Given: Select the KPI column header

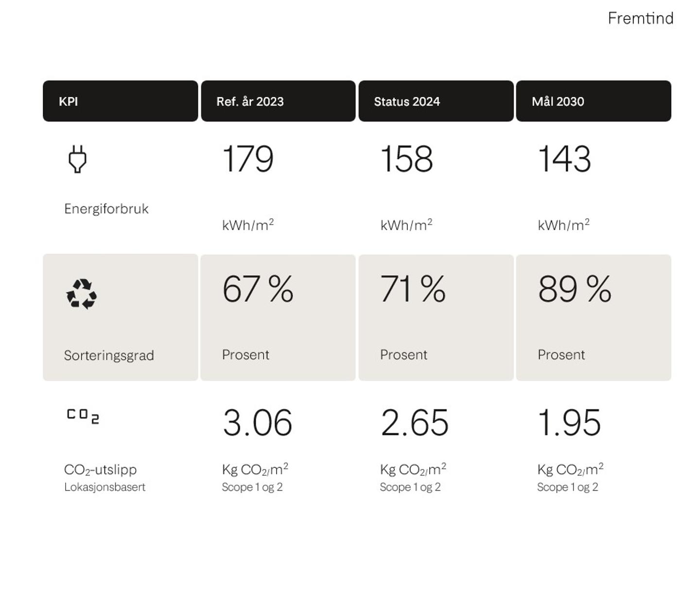Looking at the screenshot, I should tap(120, 101).
